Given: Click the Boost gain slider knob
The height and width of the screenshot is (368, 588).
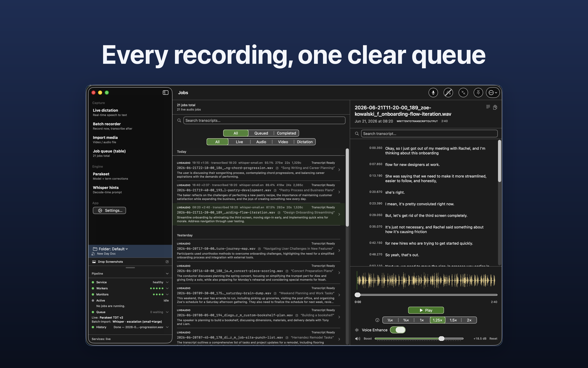Looking at the screenshot, I should click(x=441, y=339).
